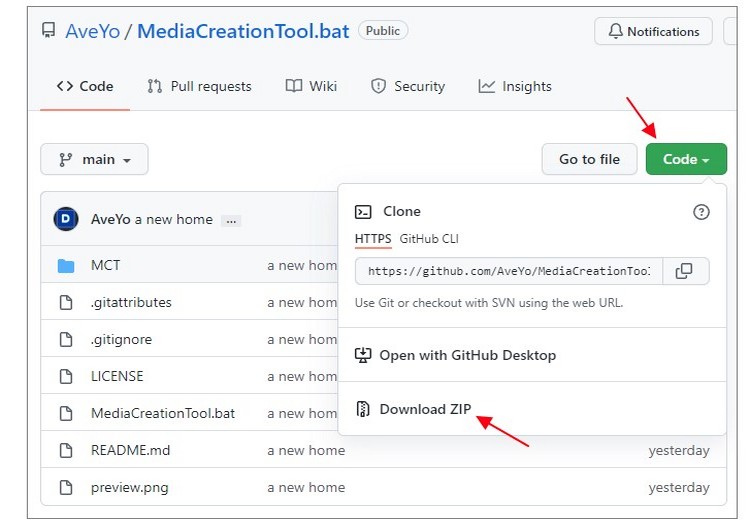Open the preview.png file

pos(129,487)
